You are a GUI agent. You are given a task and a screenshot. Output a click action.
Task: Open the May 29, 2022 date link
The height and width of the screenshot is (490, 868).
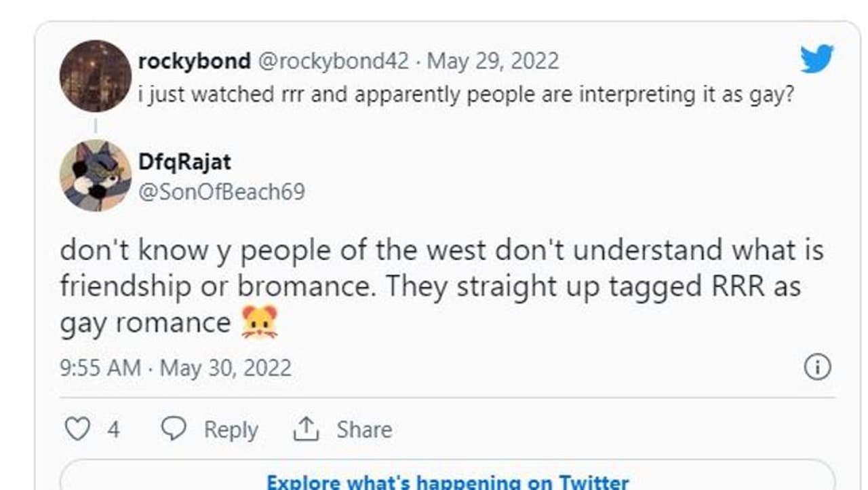[493, 61]
